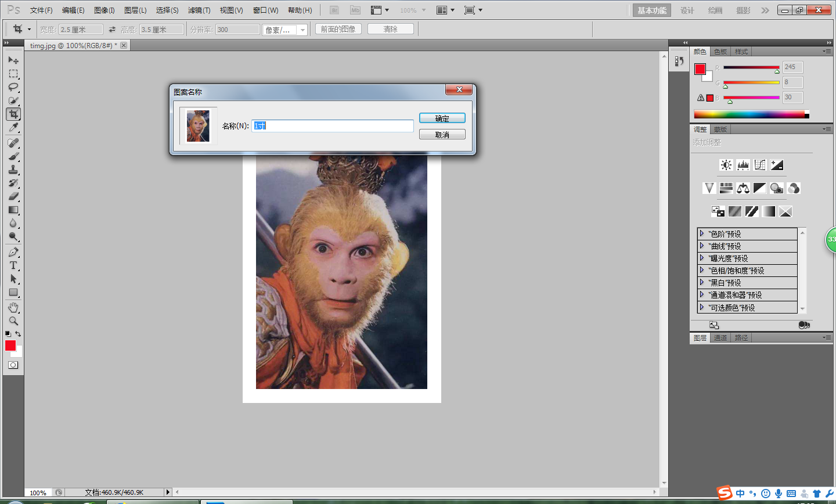Select the Dodge tool
Screen dimensions: 836x504
pos(13,236)
